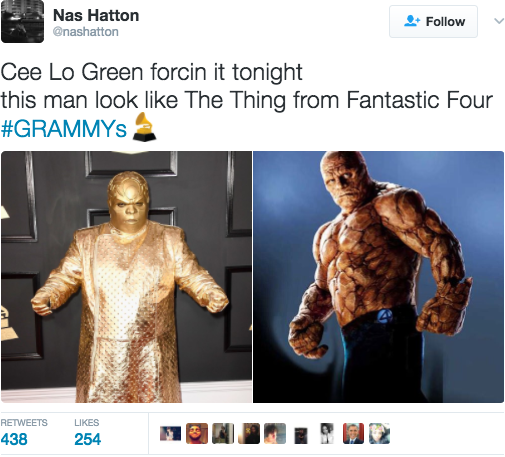Click the last liker avatar in the row
505x457 pixels.
pyautogui.click(x=379, y=433)
